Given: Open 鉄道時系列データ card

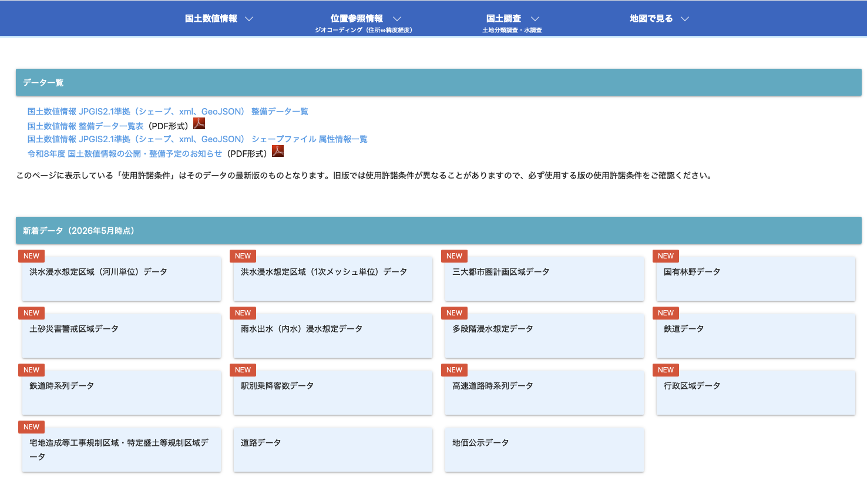Looking at the screenshot, I should coord(122,393).
